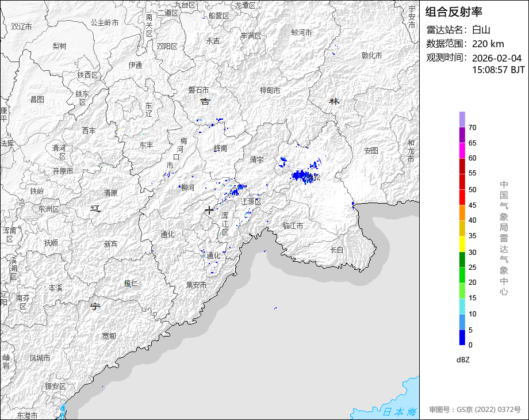This screenshot has width=529, height=420.
Task: Click the observation date 2026-02-04
Action: 497,58
